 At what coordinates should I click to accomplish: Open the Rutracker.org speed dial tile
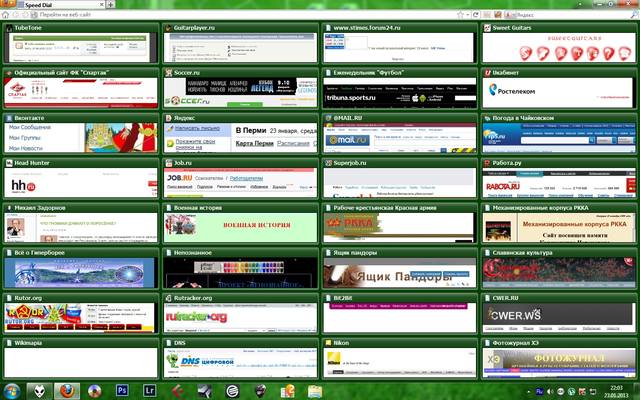pyautogui.click(x=240, y=316)
